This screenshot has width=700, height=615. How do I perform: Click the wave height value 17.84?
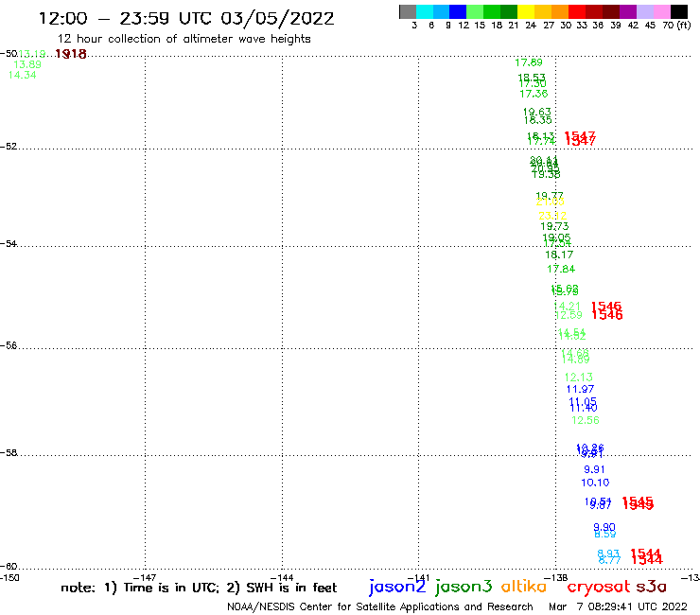click(x=561, y=270)
